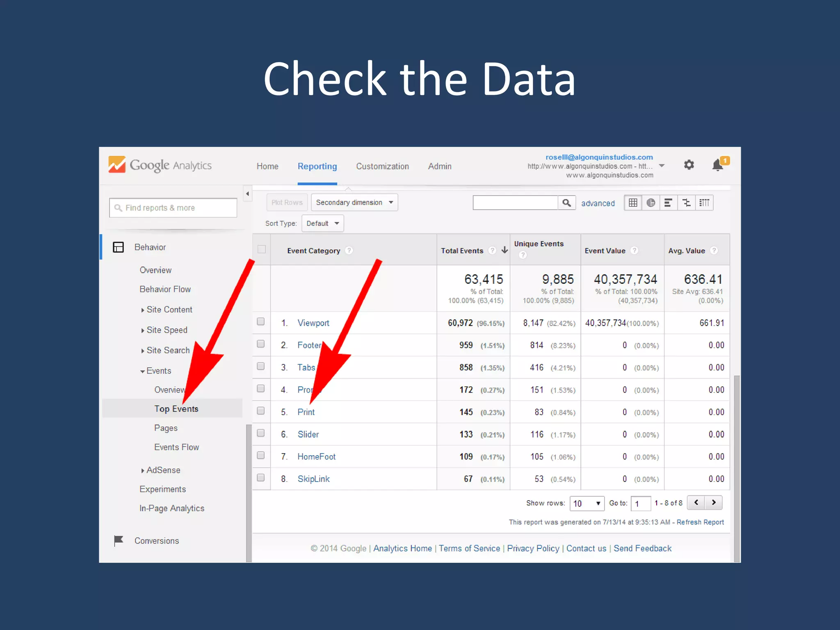This screenshot has height=630, width=840.
Task: Check the HomeFoot row checkbox
Action: (x=261, y=455)
